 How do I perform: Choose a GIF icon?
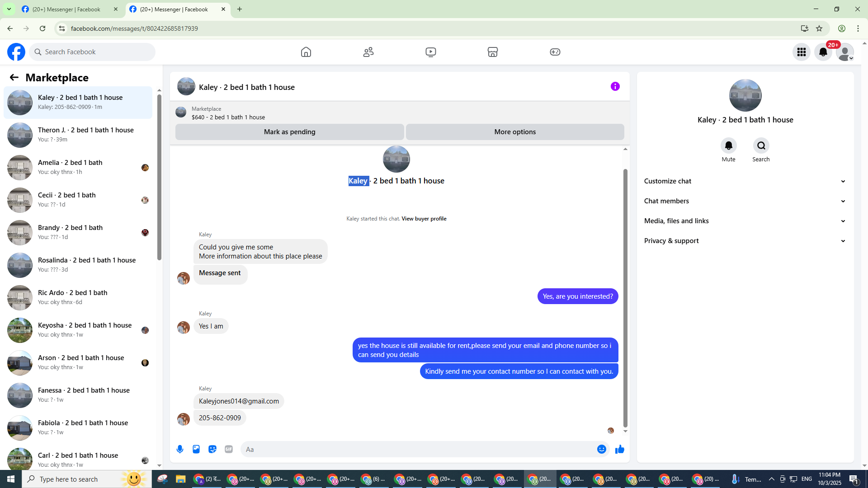tap(229, 449)
